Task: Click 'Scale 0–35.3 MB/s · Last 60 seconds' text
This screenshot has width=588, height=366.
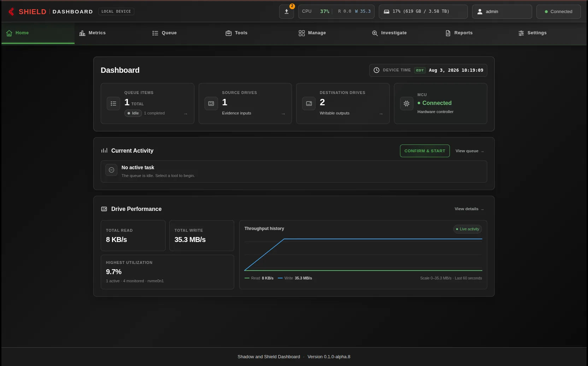Action: pyautogui.click(x=451, y=278)
